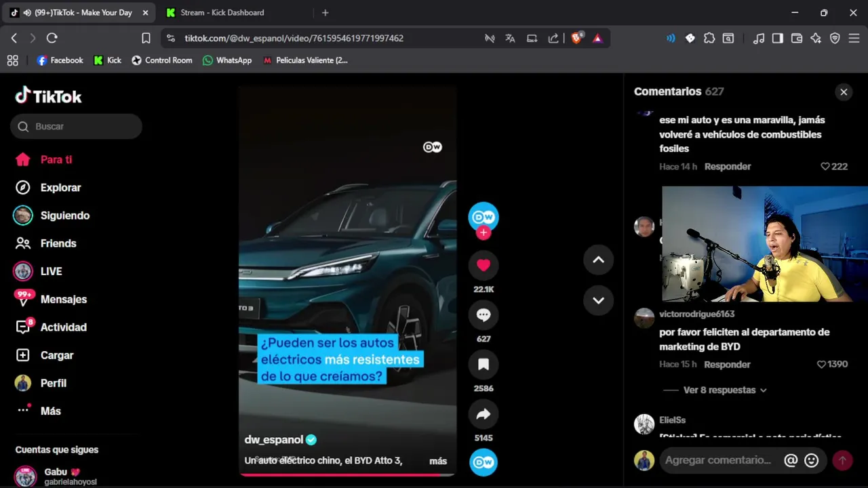The image size is (868, 488).
Task: Switch to the Stream - Kick Dashboard tab
Action: tap(222, 13)
